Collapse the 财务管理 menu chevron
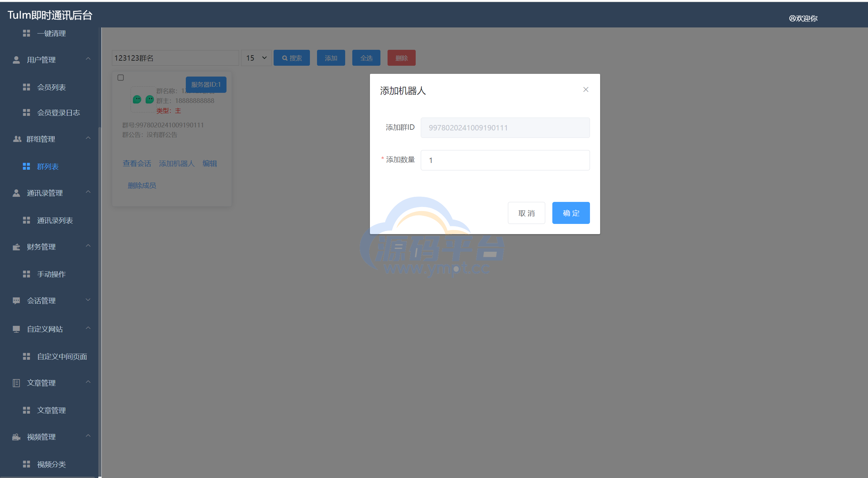This screenshot has width=868, height=478. [x=88, y=246]
